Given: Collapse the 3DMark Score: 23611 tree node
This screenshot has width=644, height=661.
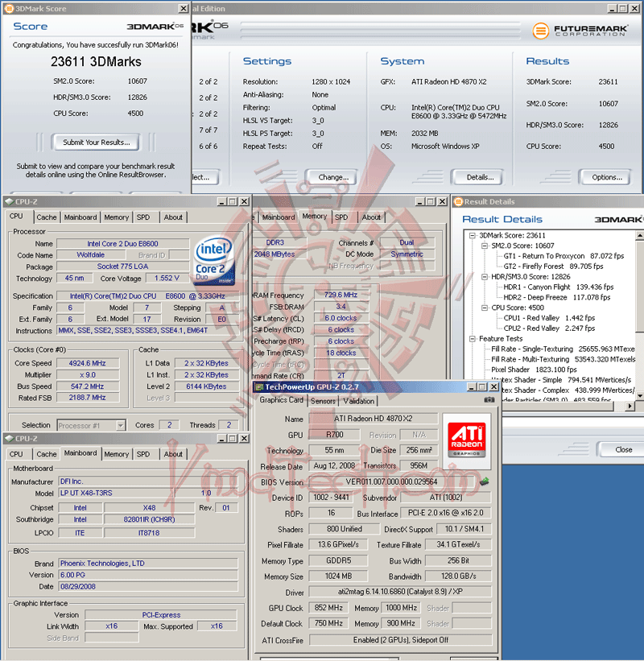Looking at the screenshot, I should point(472,235).
